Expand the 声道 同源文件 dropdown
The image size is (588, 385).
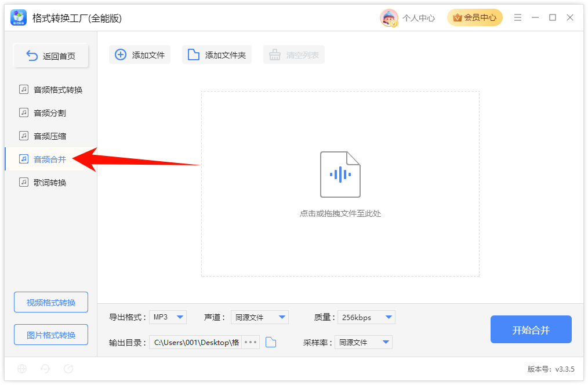coord(260,317)
